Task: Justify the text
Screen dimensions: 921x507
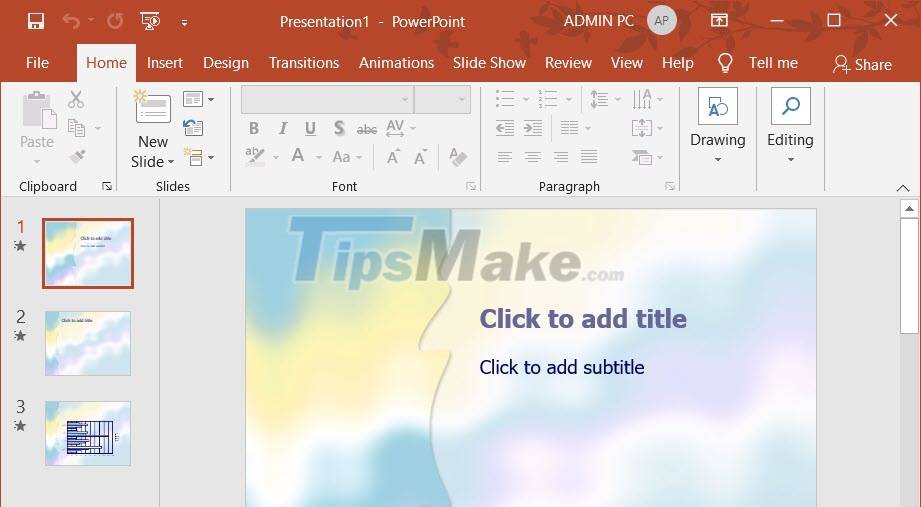Action: pyautogui.click(x=589, y=157)
